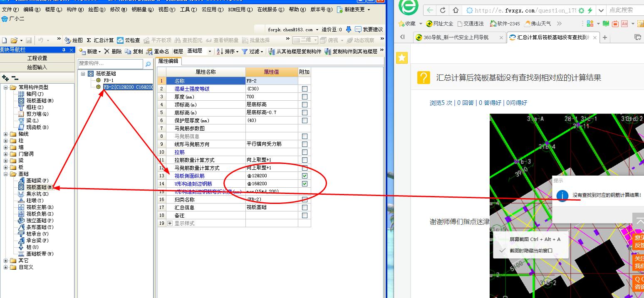Click browser back arrow

tap(430, 10)
